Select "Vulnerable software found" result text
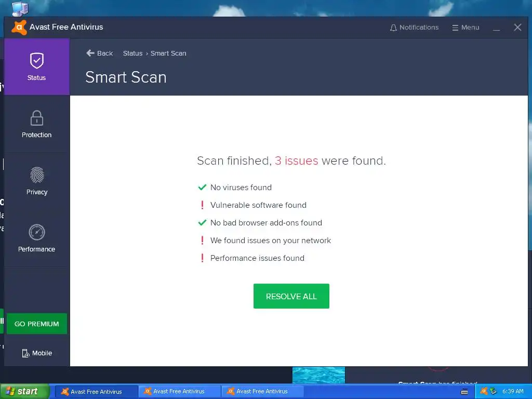The height and width of the screenshot is (399, 532). [258, 205]
